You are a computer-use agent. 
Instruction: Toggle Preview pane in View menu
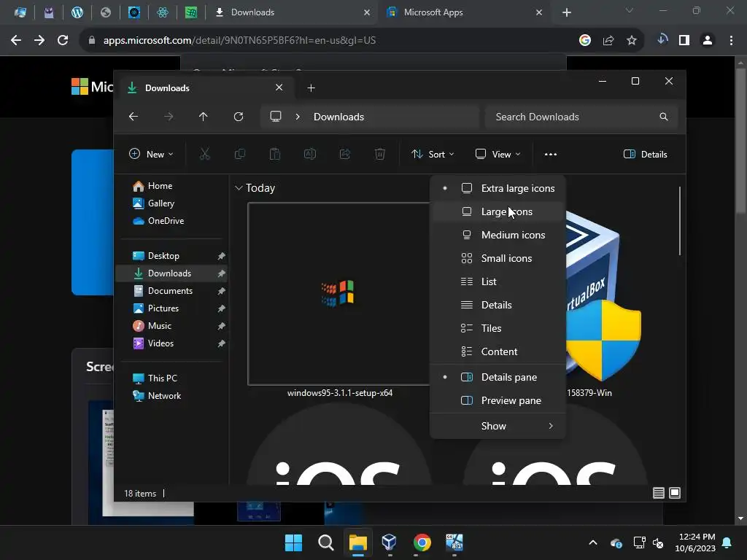point(498,400)
